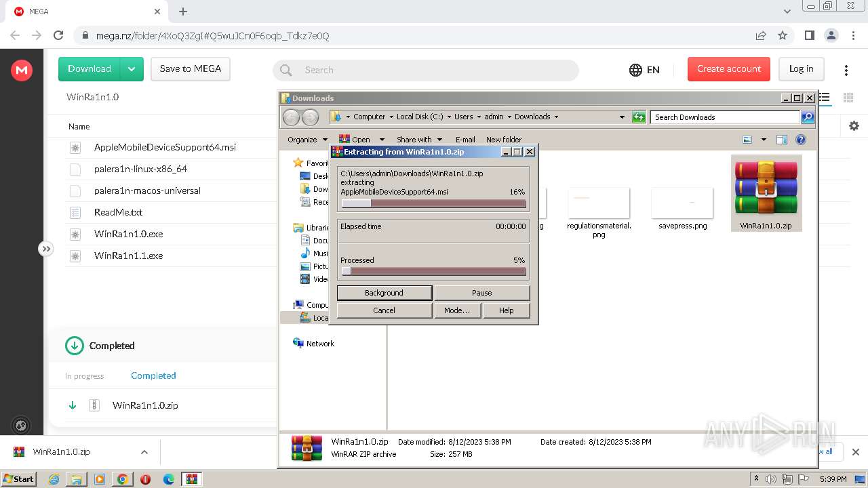This screenshot has height=488, width=868.
Task: Bookmark this page with the star icon
Action: coord(783,35)
